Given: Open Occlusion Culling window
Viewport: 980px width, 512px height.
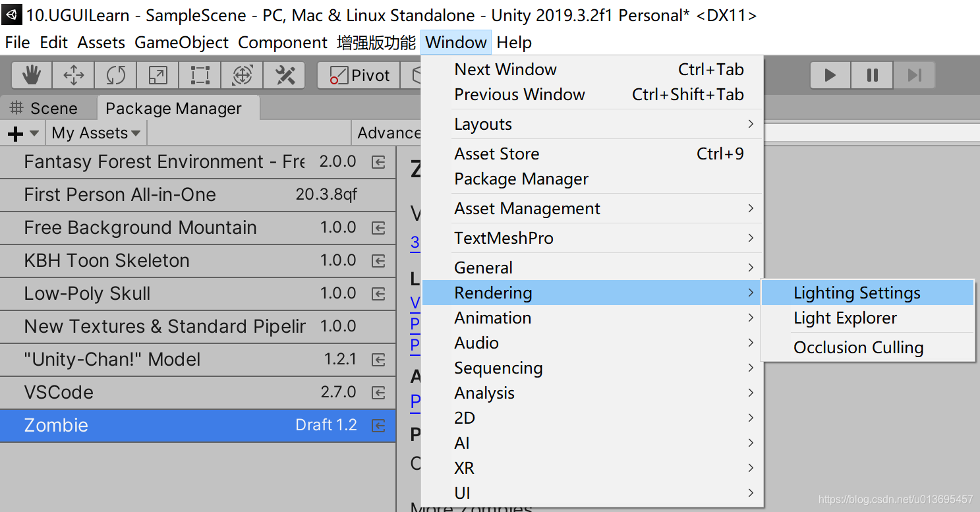Looking at the screenshot, I should coord(867,347).
